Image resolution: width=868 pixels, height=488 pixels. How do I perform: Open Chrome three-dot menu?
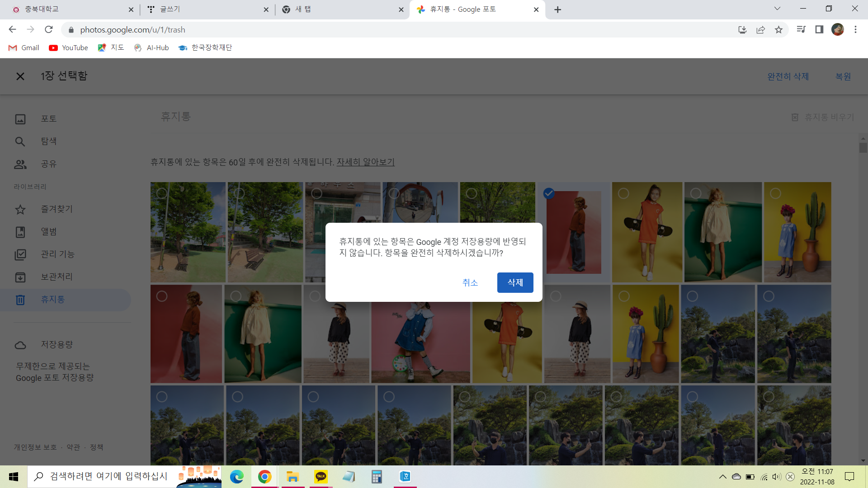[x=855, y=30]
